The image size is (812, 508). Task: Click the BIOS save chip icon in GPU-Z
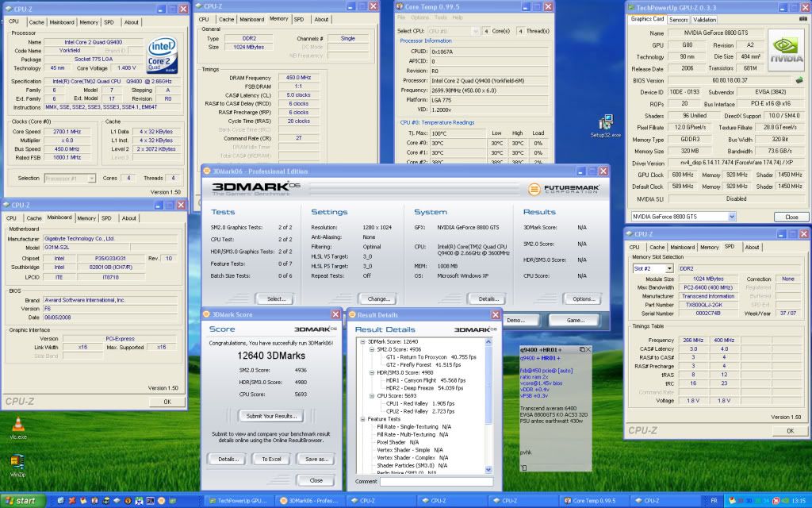[799, 80]
